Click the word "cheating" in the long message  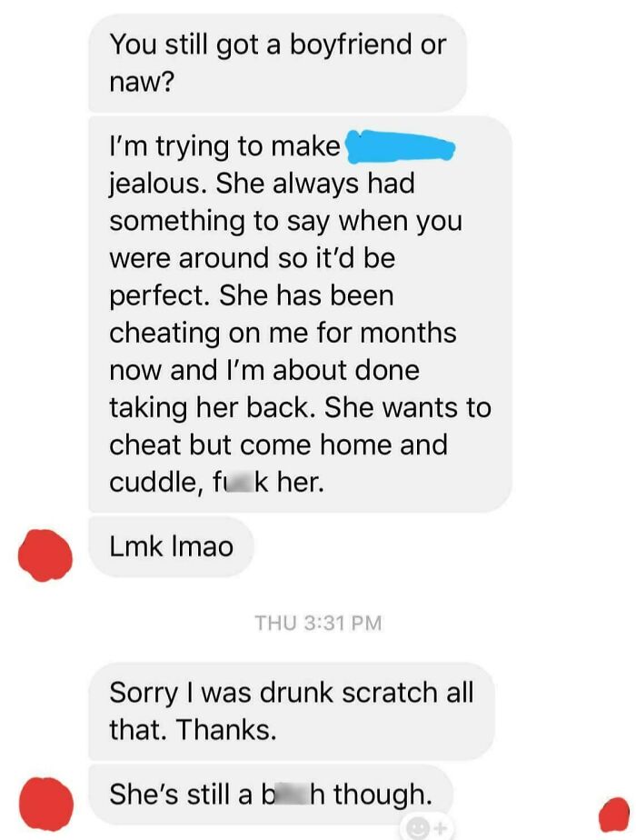tap(164, 334)
